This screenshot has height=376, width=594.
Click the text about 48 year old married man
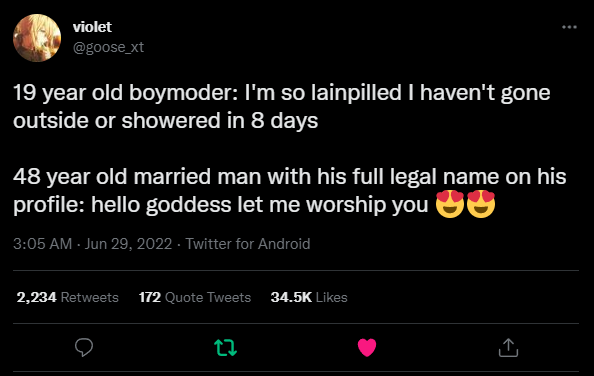click(x=290, y=190)
